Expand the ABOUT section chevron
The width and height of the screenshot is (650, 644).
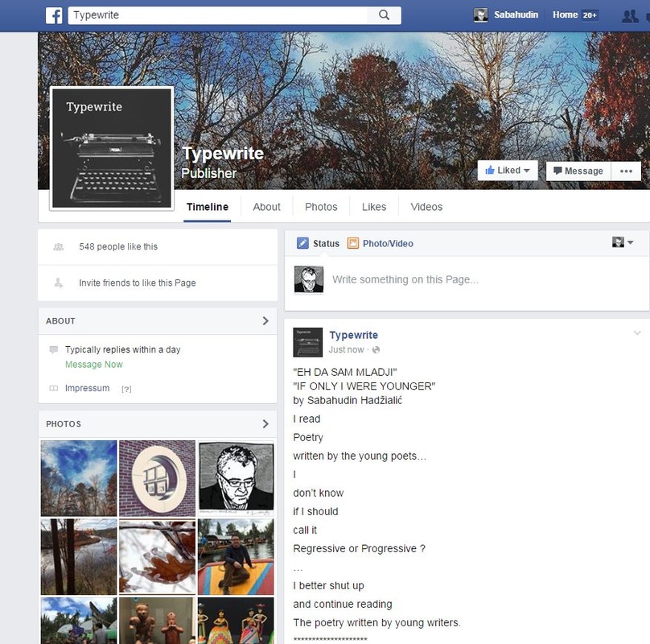click(265, 320)
